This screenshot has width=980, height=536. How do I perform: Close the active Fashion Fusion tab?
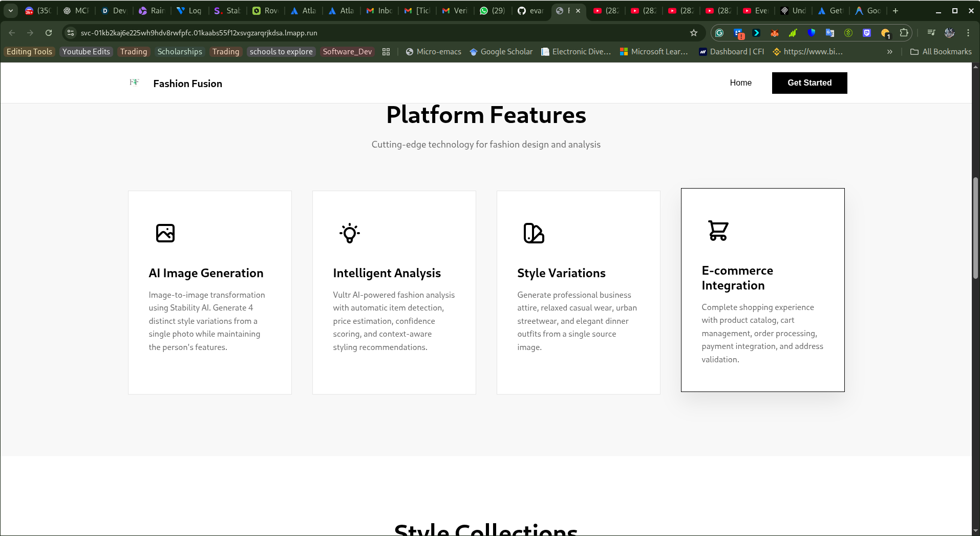[578, 11]
